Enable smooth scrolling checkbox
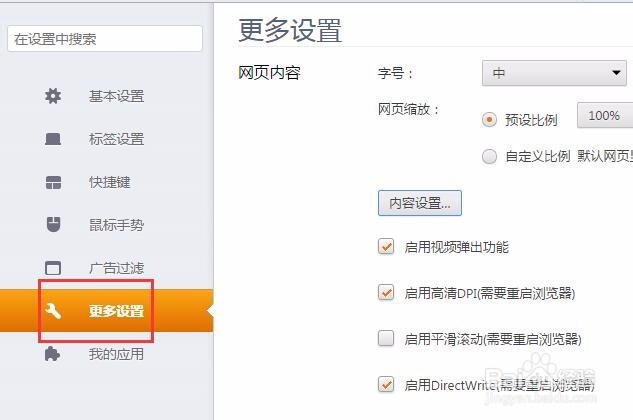The image size is (633, 420). (386, 338)
